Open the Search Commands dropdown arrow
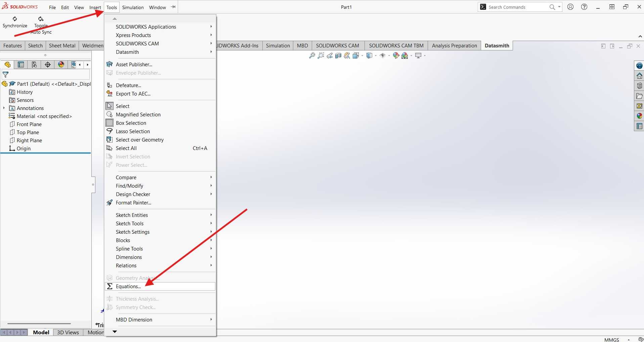Viewport: 644px width, 342px height. 559,7
